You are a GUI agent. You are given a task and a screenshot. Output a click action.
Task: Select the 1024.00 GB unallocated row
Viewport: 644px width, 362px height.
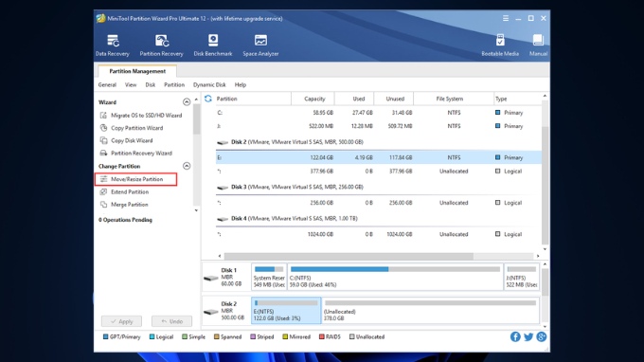click(378, 234)
